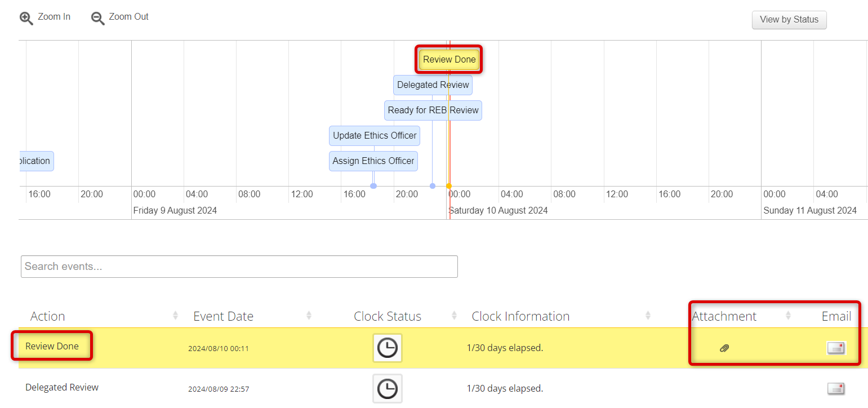
Task: Sort by the Attachment column
Action: 724,316
